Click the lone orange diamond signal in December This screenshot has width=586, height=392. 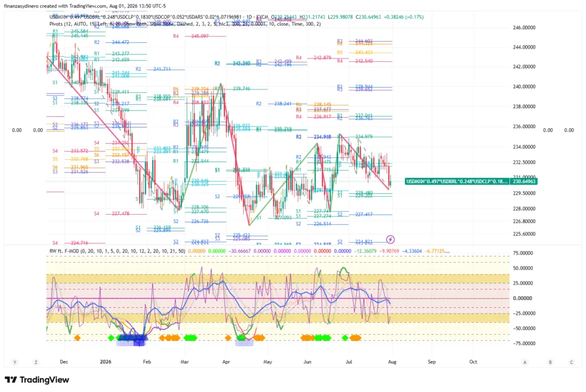[77, 338]
